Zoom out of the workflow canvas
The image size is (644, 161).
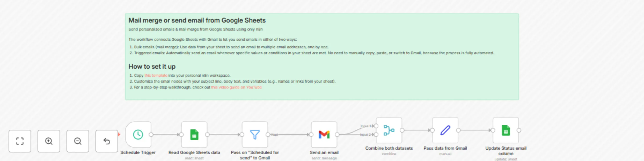[78, 141]
